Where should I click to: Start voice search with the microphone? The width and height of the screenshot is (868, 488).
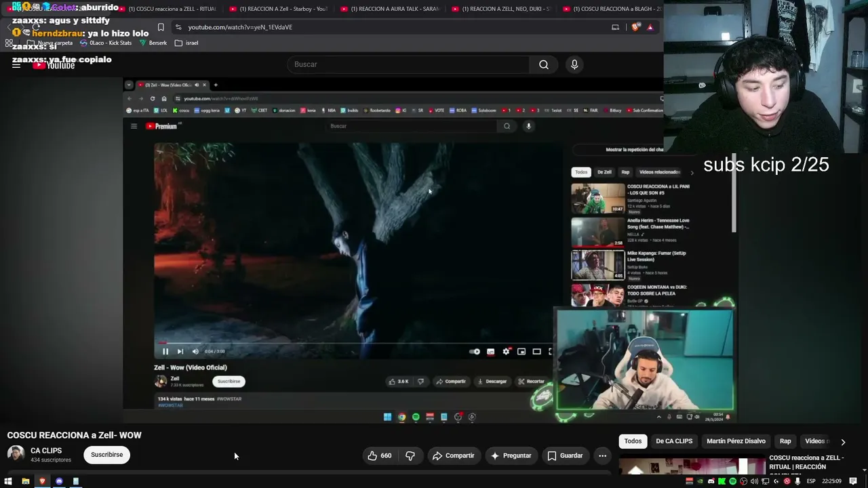pos(574,64)
